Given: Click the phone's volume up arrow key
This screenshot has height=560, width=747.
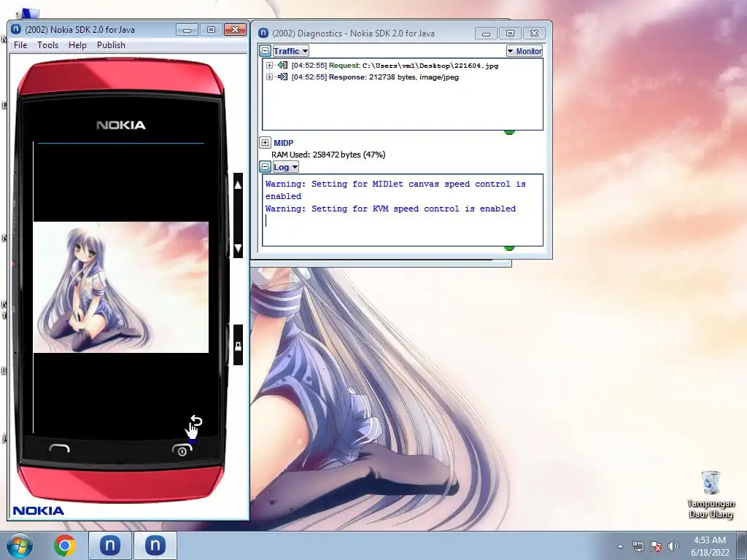Looking at the screenshot, I should pyautogui.click(x=239, y=184).
